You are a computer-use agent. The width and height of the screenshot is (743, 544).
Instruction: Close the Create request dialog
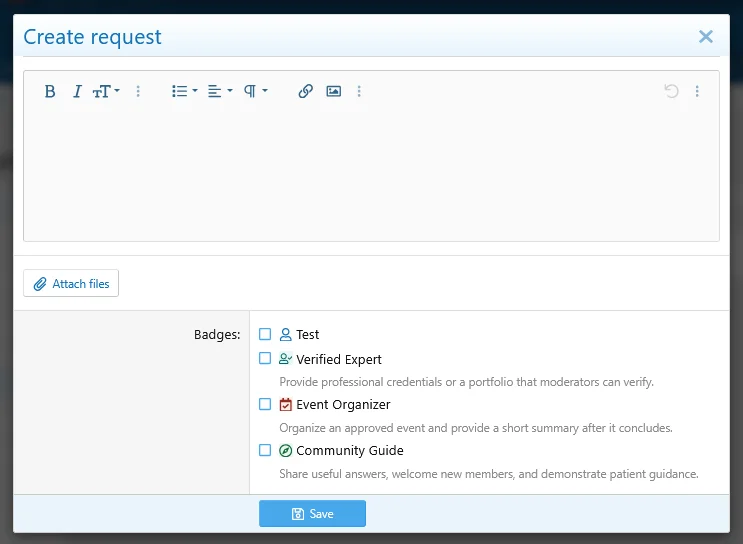tap(706, 36)
